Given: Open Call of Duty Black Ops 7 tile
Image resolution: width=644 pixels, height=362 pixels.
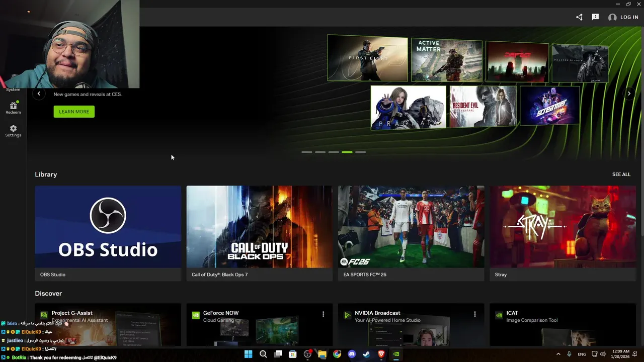Looking at the screenshot, I should [259, 233].
